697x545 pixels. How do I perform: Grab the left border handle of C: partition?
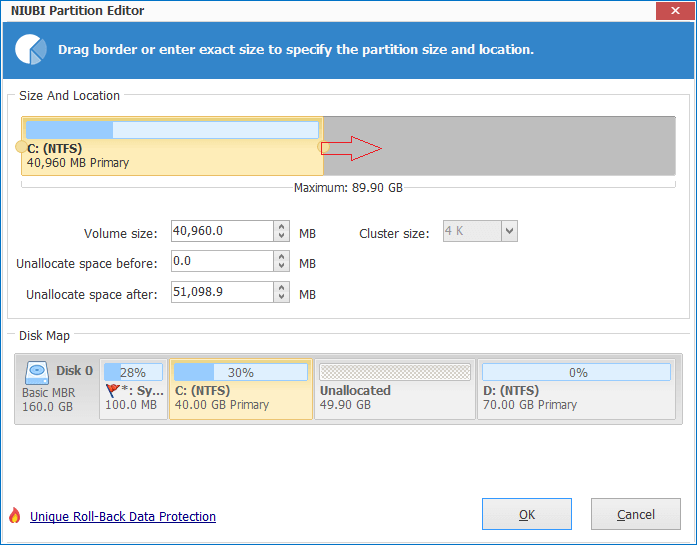(x=21, y=147)
